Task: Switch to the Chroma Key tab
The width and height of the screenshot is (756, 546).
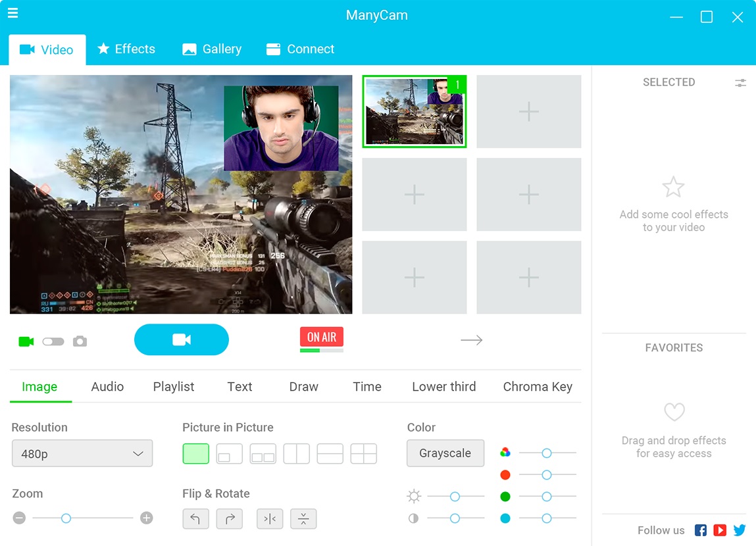Action: [537, 387]
